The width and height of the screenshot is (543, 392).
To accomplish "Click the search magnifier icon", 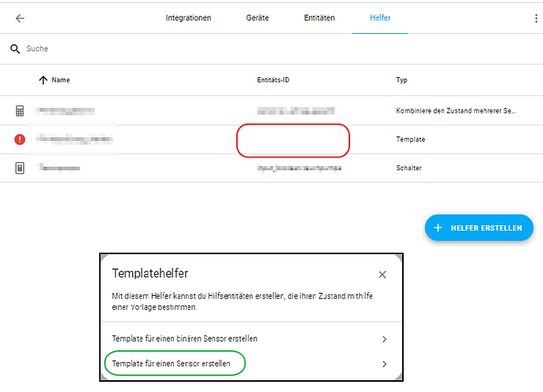I will (14, 49).
